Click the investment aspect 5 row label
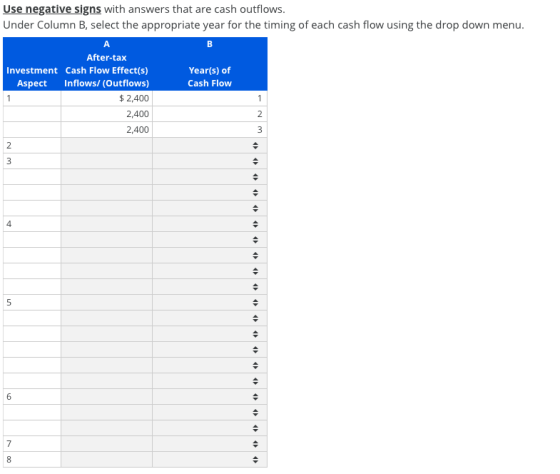Viewport: 560px width, 474px height. [9, 303]
